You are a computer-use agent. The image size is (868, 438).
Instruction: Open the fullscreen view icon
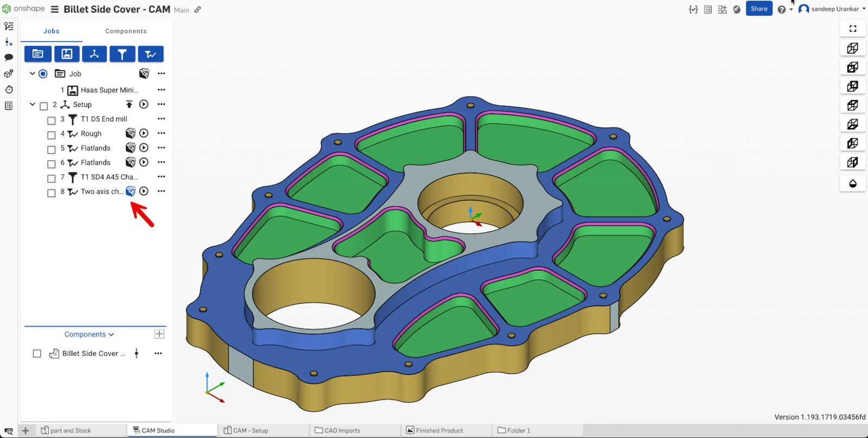click(x=852, y=29)
